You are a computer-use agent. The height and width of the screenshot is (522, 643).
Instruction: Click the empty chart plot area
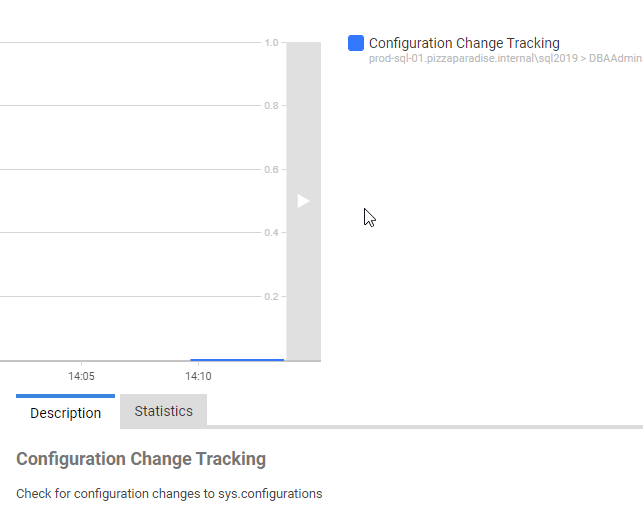pos(130,200)
